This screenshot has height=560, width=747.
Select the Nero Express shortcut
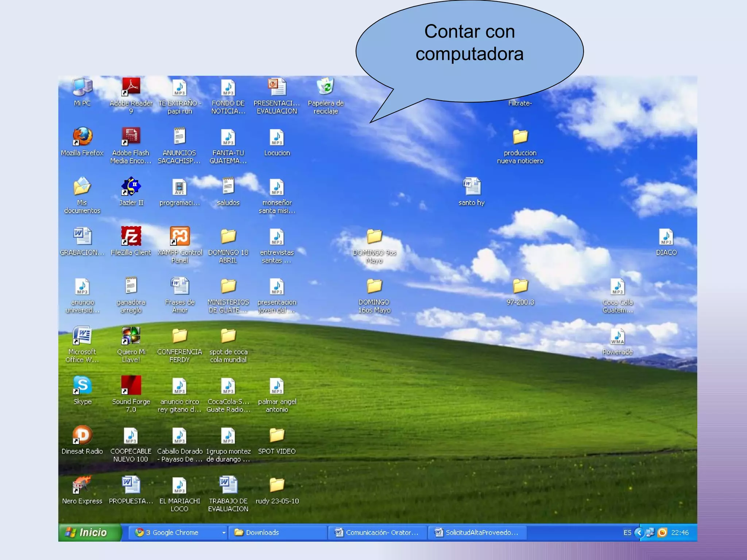(82, 485)
